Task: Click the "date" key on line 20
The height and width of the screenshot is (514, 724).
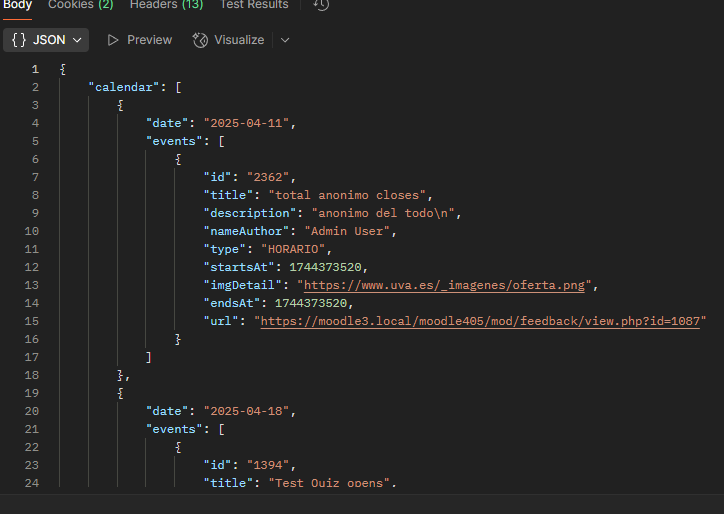Action: point(167,411)
